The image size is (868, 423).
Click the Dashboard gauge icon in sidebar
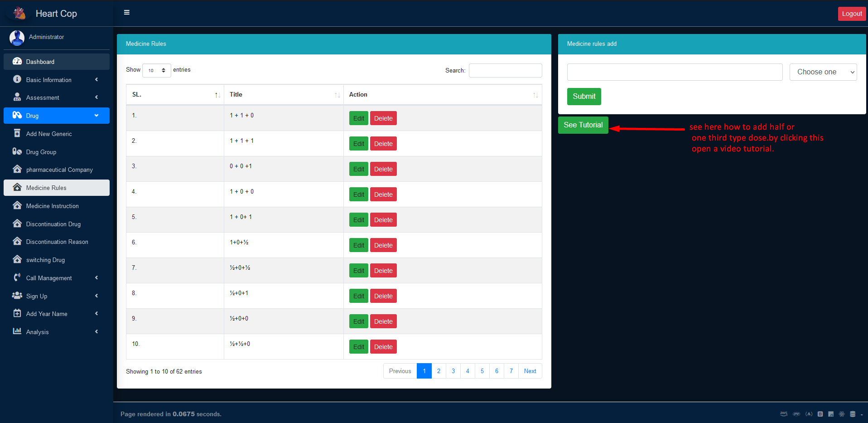17,62
